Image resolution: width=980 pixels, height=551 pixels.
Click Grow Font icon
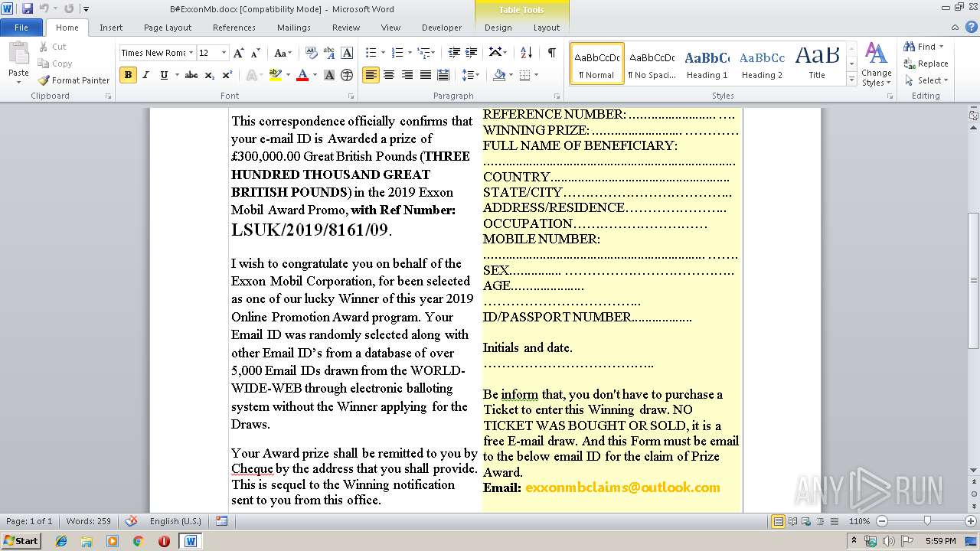point(239,53)
